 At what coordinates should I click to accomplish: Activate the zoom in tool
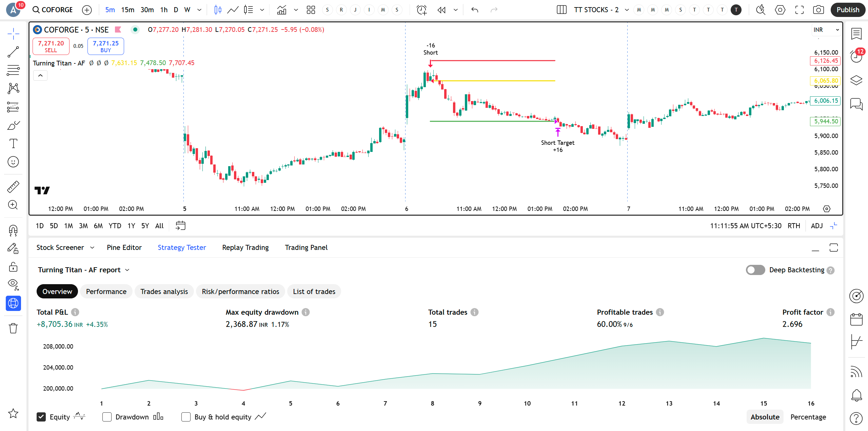click(13, 205)
